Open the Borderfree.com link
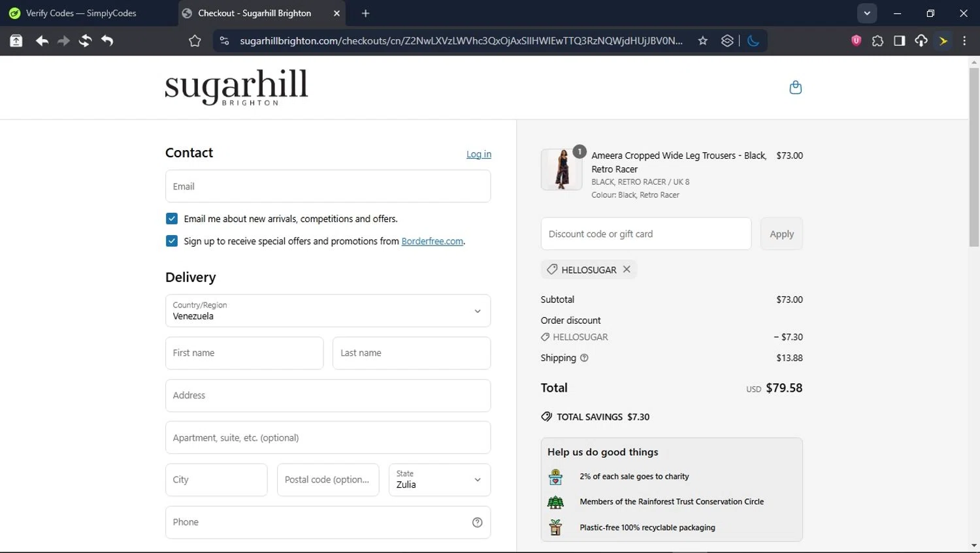The image size is (980, 553). pyautogui.click(x=433, y=241)
